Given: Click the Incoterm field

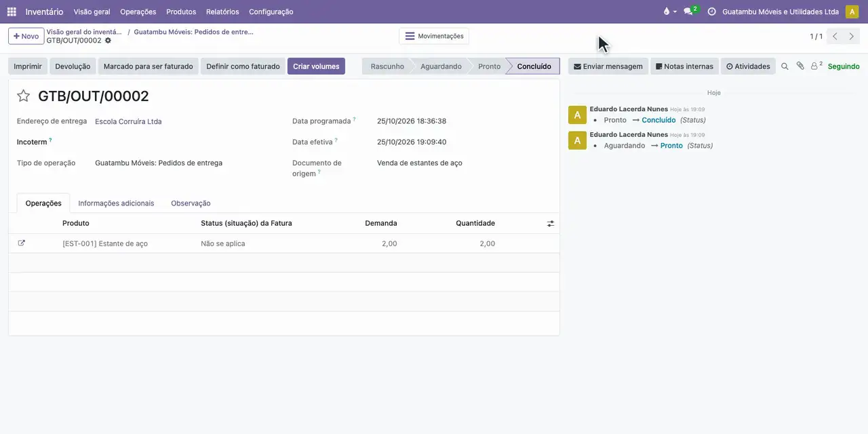Looking at the screenshot, I should (184, 142).
